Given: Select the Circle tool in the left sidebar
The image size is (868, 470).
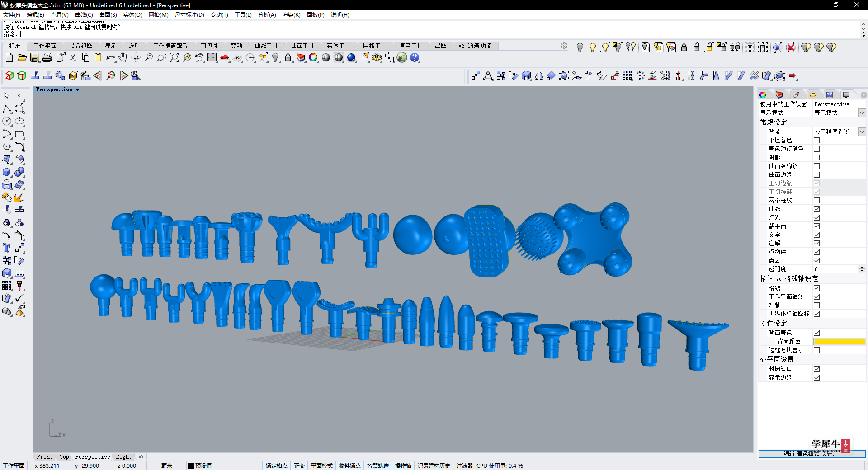Looking at the screenshot, I should click(7, 121).
